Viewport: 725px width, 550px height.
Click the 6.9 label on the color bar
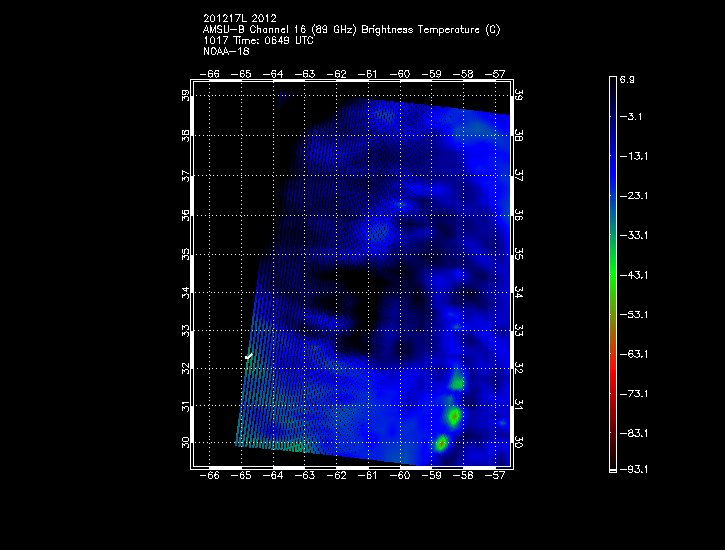coord(627,78)
